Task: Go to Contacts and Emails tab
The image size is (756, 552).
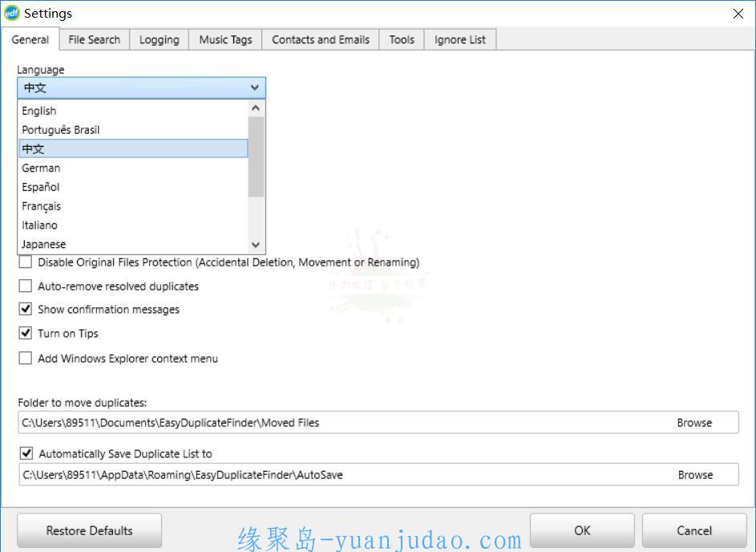Action: click(x=321, y=39)
